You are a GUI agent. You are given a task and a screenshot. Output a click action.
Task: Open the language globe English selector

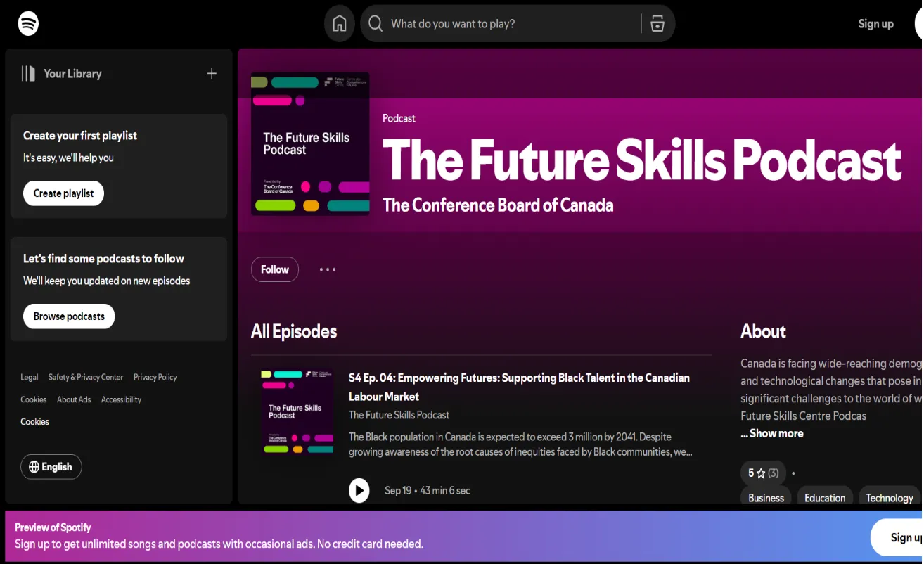(x=51, y=467)
